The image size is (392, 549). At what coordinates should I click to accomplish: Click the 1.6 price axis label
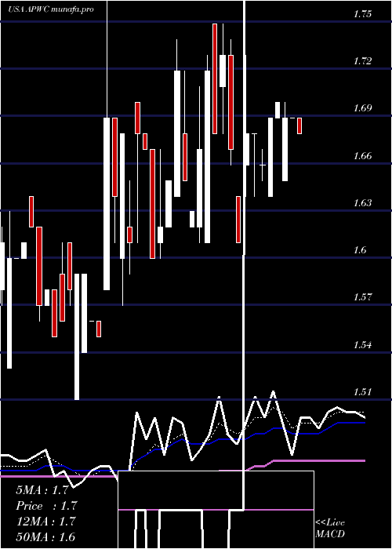click(x=360, y=250)
